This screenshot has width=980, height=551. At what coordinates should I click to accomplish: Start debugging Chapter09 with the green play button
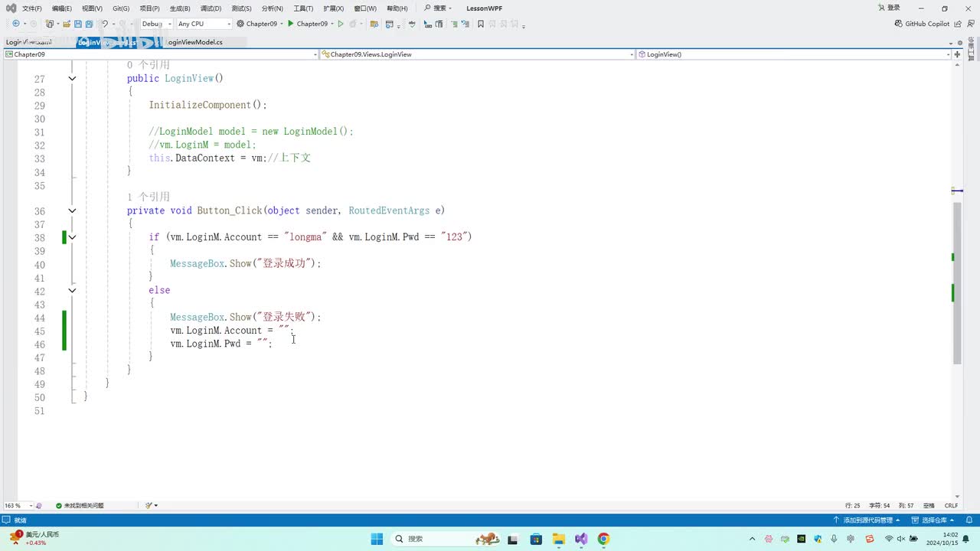291,24
